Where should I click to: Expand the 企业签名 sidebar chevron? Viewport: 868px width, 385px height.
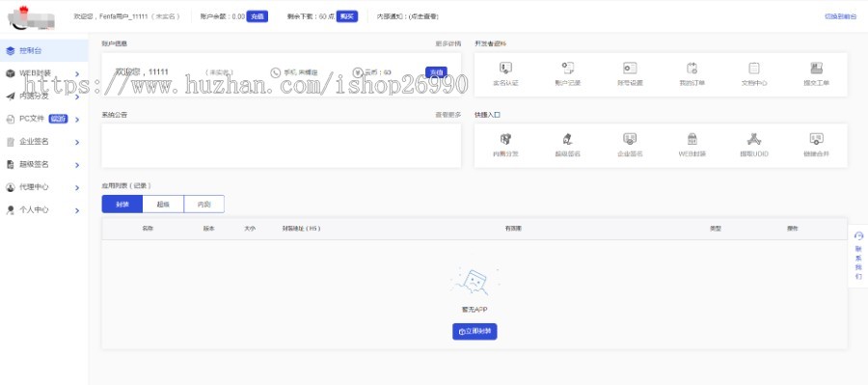tap(77, 143)
